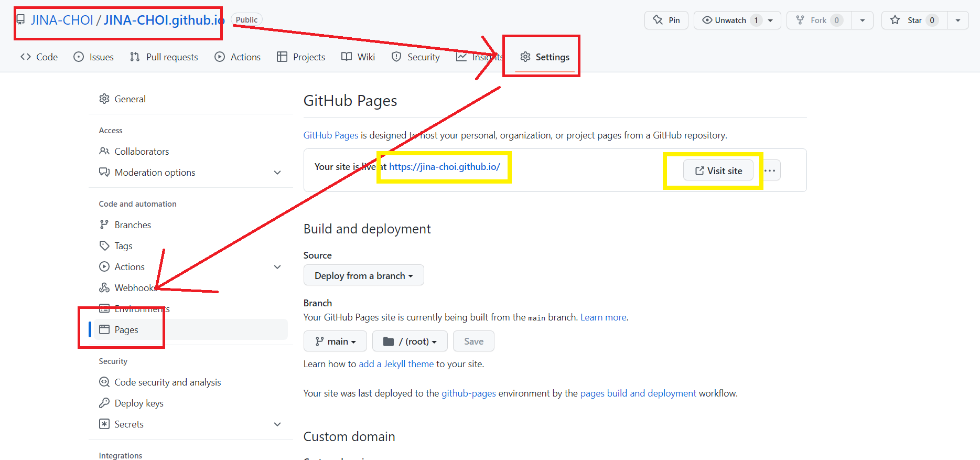
Task: Star the repository
Action: (914, 20)
